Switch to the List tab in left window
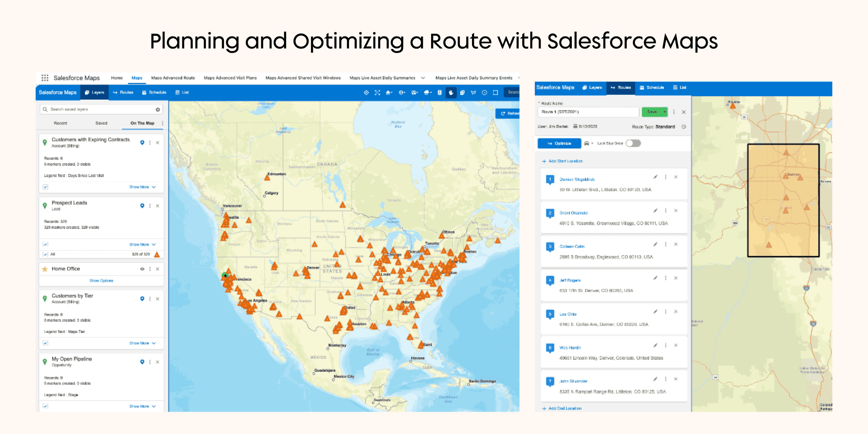 point(182,93)
